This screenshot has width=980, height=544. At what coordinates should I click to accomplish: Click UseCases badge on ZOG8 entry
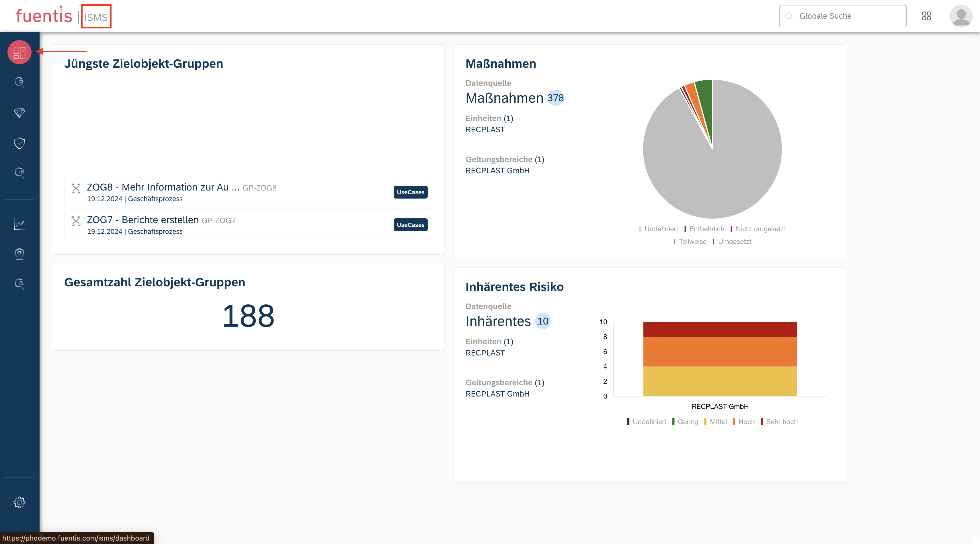pos(410,192)
